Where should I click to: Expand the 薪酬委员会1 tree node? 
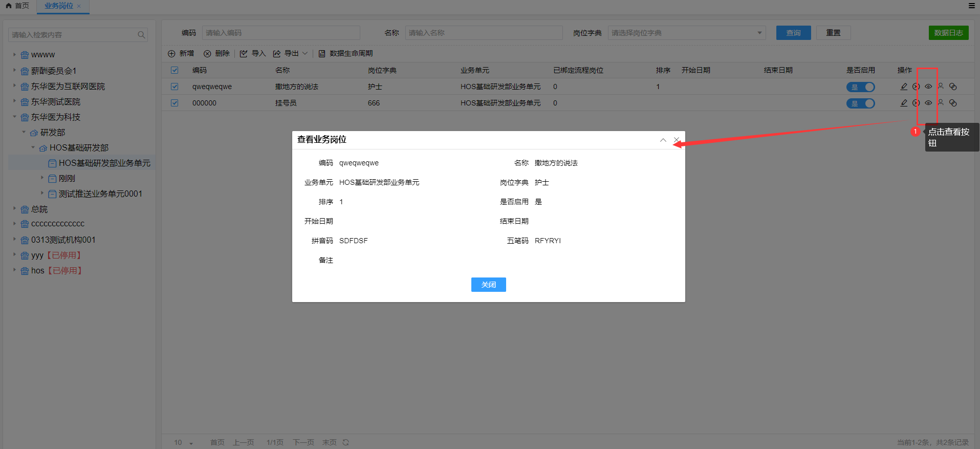point(14,70)
